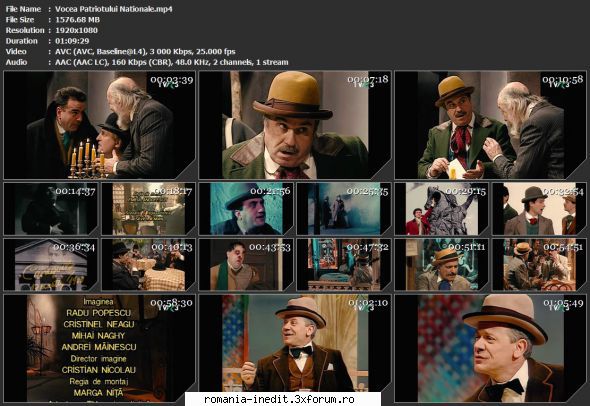Click the credit name ANDREI MĂINESCU
Screen dimensions: 590x406
click(99, 347)
